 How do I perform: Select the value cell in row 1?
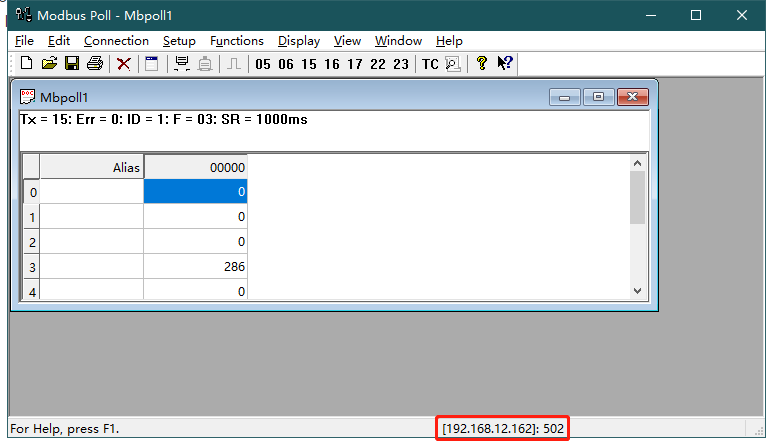(x=195, y=216)
